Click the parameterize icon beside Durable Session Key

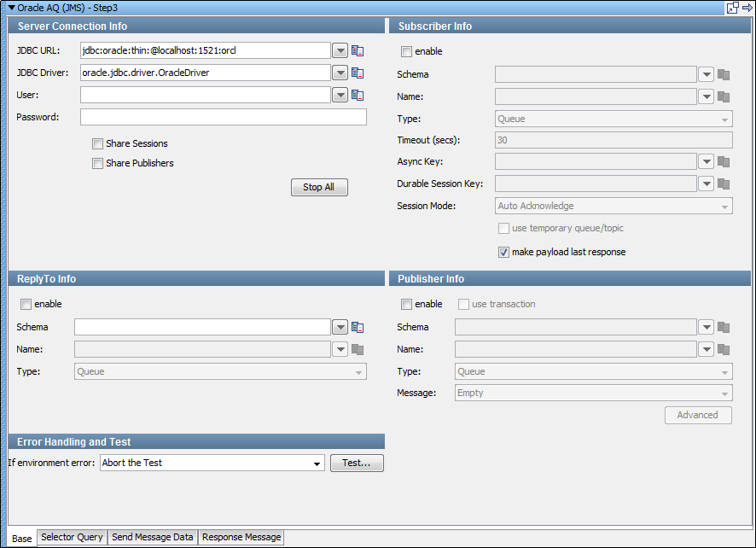(x=724, y=183)
